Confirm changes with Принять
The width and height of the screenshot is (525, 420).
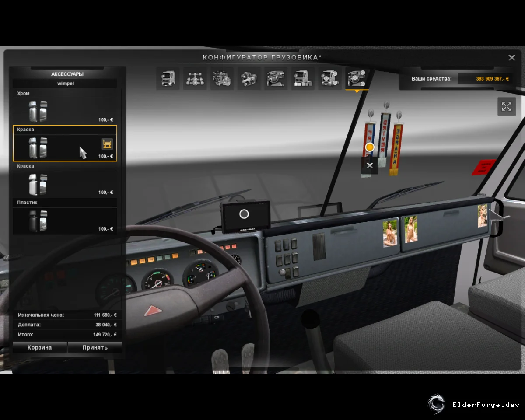coord(95,347)
